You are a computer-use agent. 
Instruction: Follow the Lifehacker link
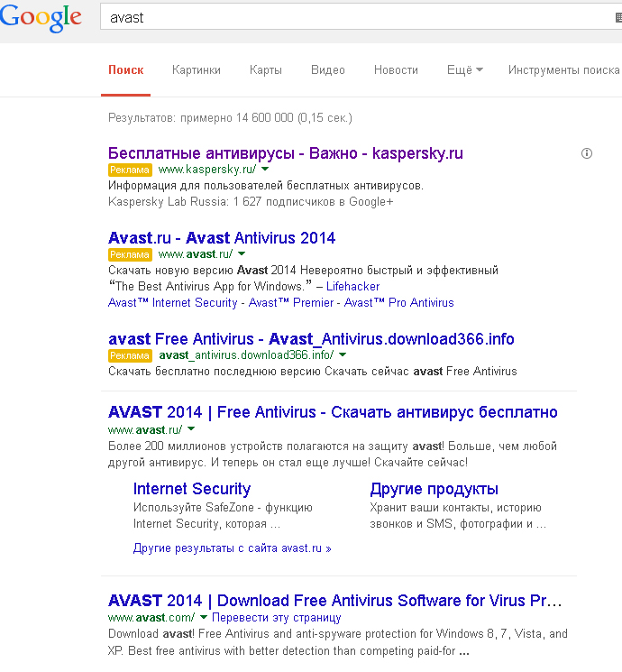352,286
